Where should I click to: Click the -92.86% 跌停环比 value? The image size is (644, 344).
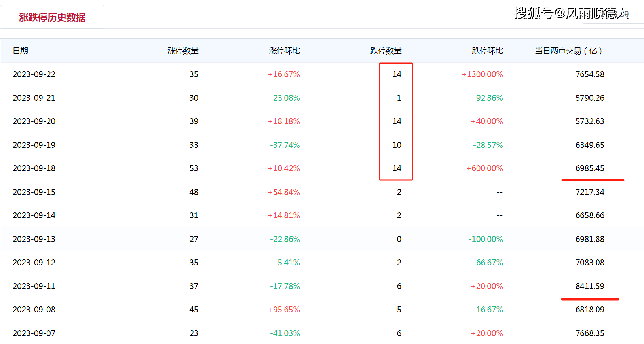tap(488, 98)
